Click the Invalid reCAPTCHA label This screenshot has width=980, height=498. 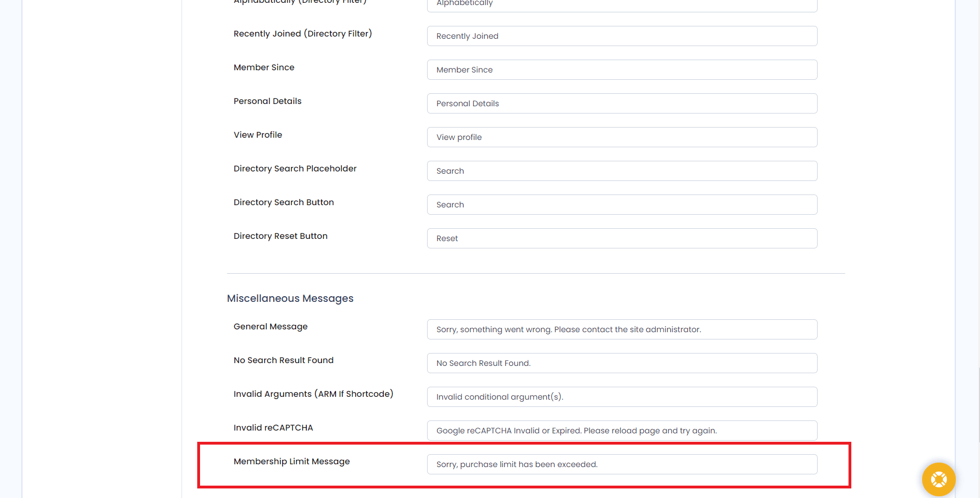tap(273, 428)
